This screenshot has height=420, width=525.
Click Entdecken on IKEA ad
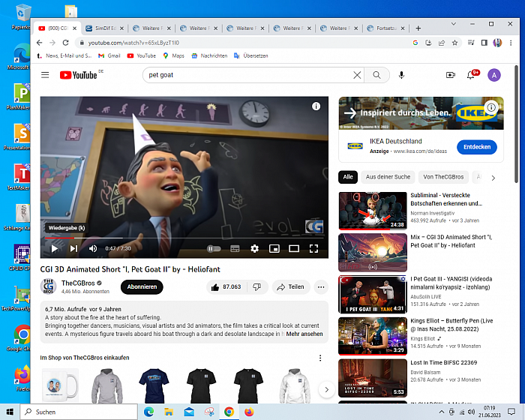477,147
